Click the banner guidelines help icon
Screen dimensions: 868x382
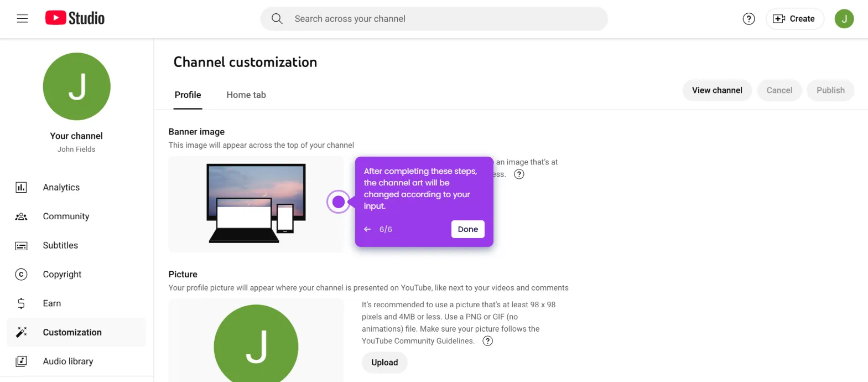(519, 174)
